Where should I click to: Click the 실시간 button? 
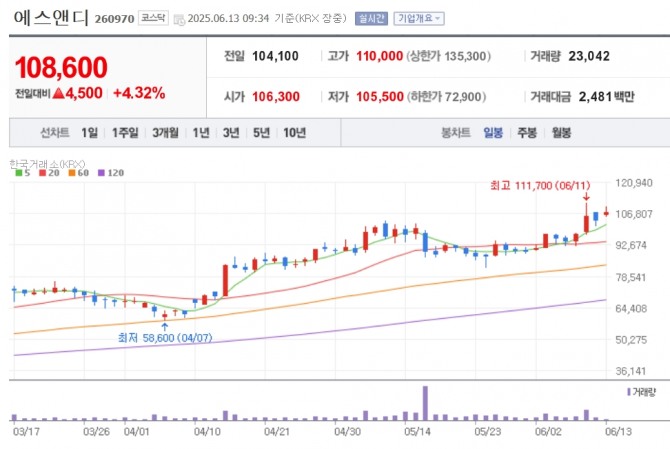(x=371, y=18)
